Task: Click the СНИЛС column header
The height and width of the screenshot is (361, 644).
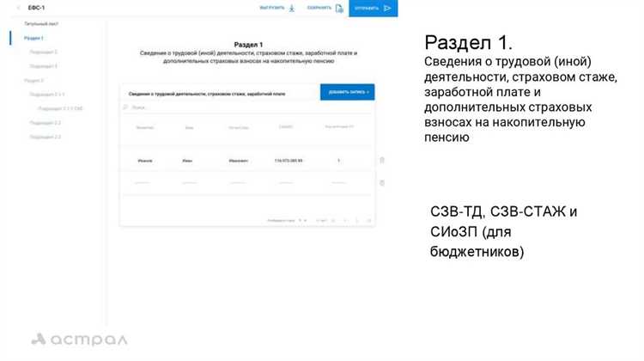Action: pyautogui.click(x=286, y=126)
